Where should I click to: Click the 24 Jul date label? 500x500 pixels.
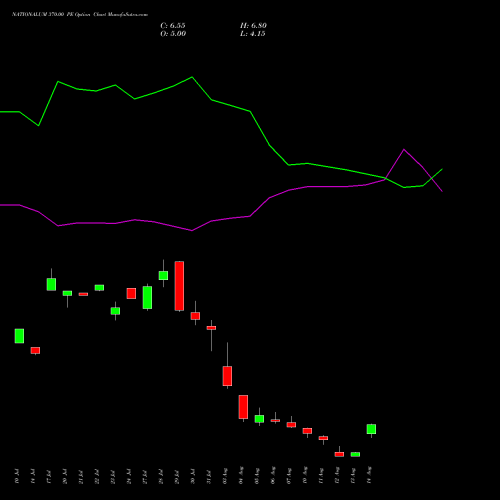click(x=129, y=476)
